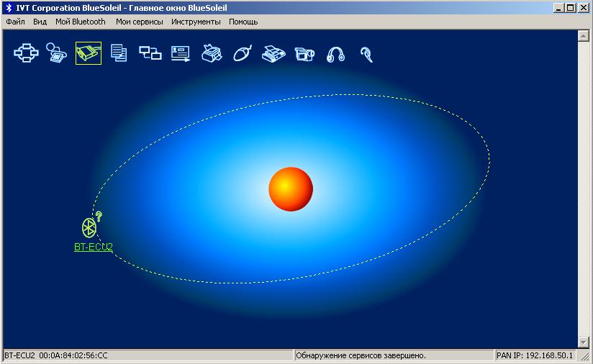
Task: Click the Basic Imaging camera icon
Action: click(x=304, y=53)
